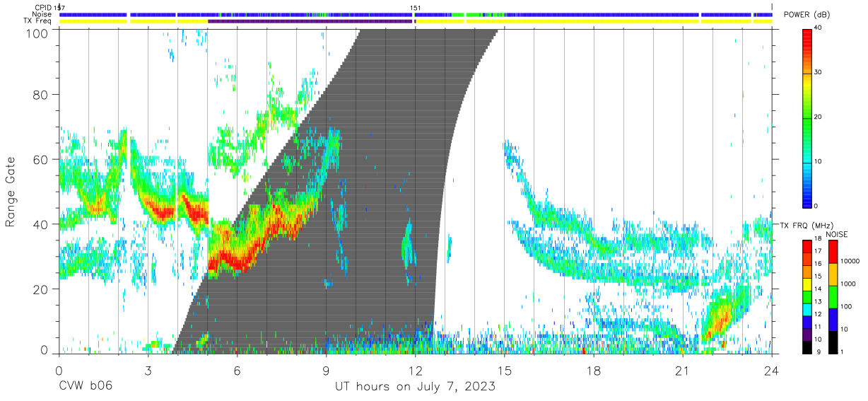Viewport: 868px width, 401px height.
Task: Click the noise legend label '10000'
Action: click(850, 262)
